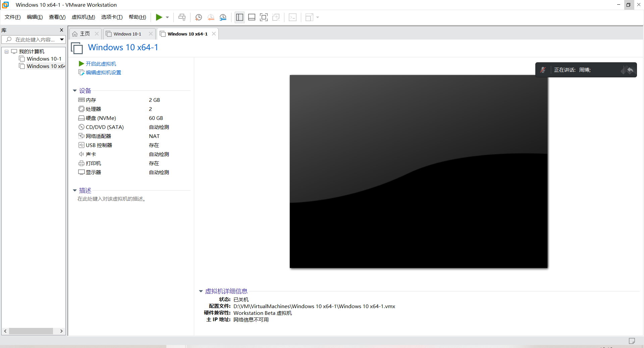
Task: Select 我的计算机 in the library tree
Action: pos(32,52)
